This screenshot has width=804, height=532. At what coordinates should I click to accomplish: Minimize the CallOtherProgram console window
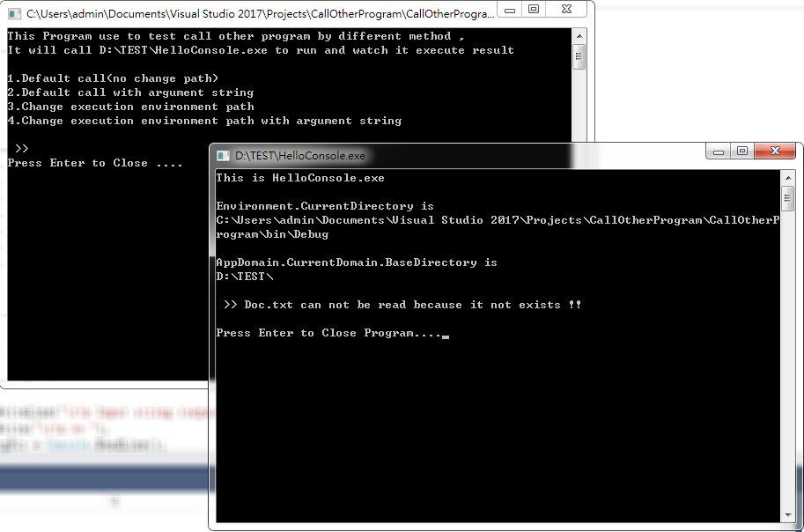(509, 8)
